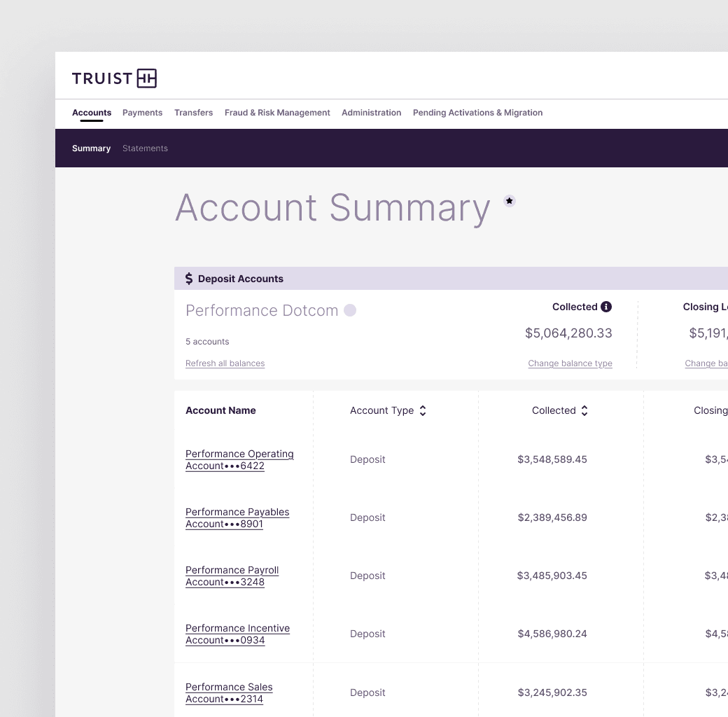The image size is (728, 717).
Task: Click Deposit type in Sales Account row
Action: click(x=367, y=692)
